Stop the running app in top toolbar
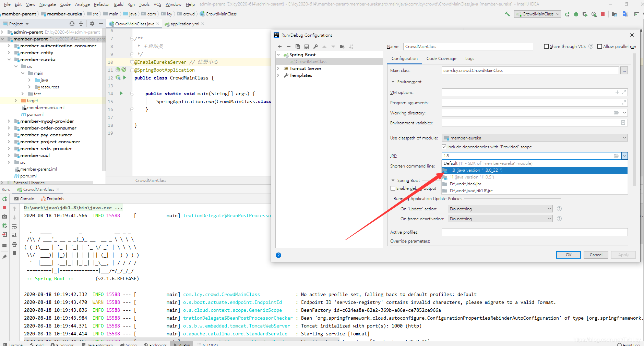This screenshot has width=644, height=346. pos(603,14)
